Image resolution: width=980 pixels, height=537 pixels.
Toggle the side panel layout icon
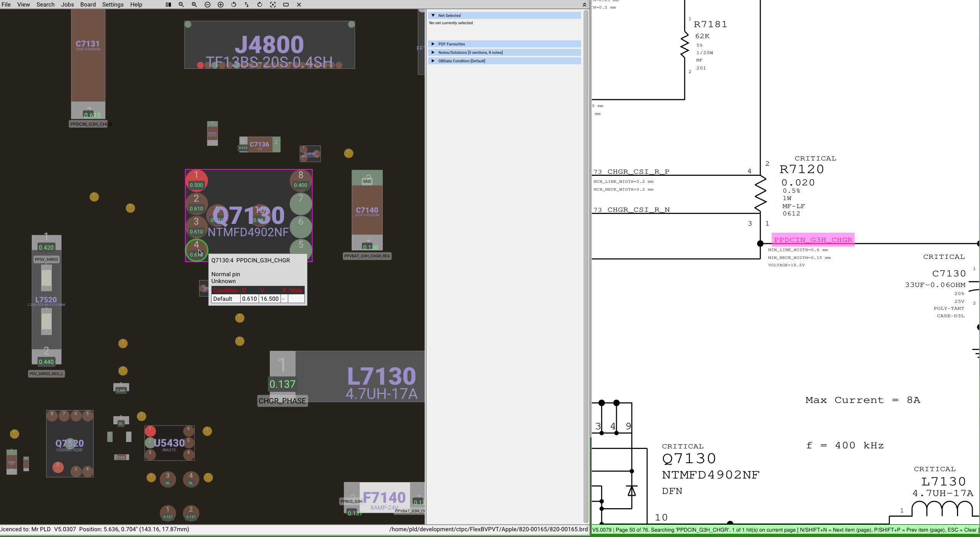point(168,5)
